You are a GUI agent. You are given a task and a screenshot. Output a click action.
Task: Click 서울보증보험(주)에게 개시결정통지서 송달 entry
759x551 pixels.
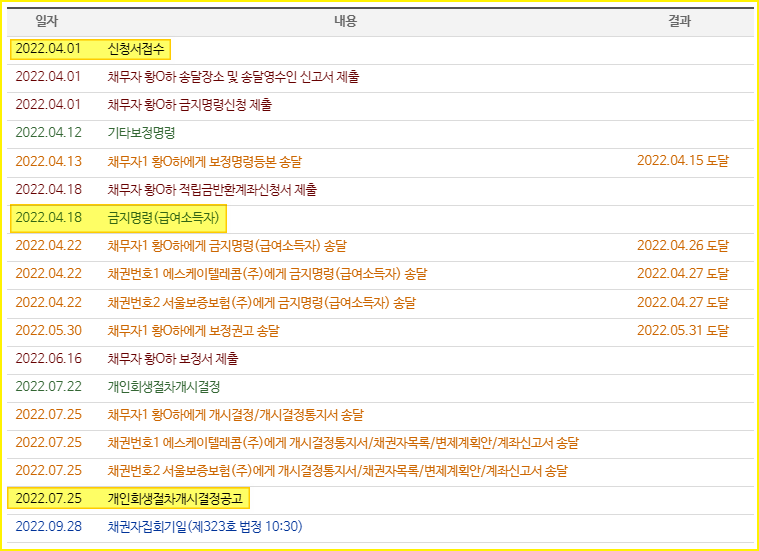coord(337,471)
